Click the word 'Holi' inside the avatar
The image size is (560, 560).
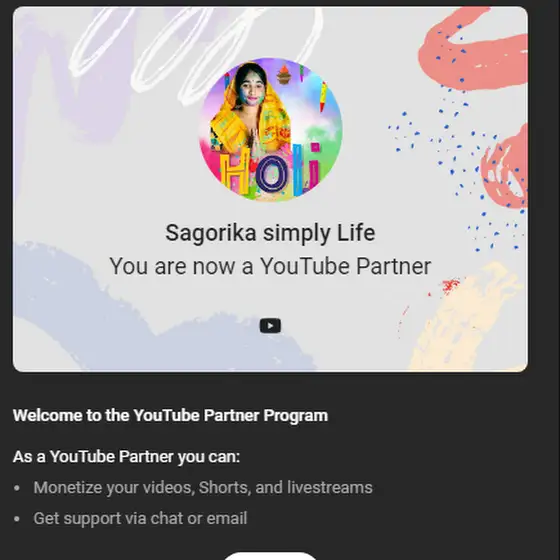(270, 171)
